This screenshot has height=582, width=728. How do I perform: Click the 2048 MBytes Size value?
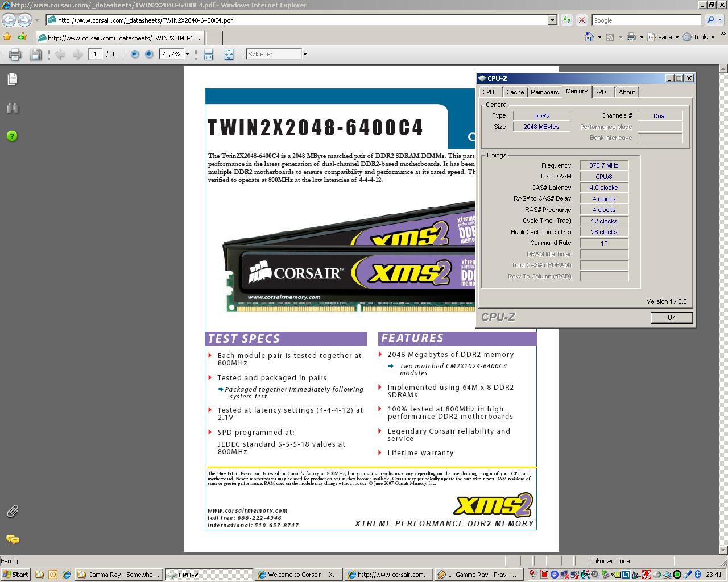541,127
